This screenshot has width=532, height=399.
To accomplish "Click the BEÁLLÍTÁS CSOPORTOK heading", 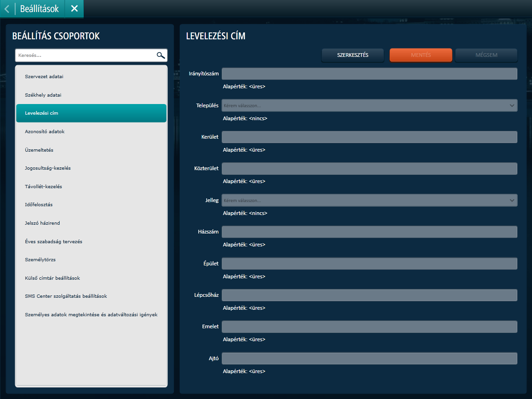I will 56,36.
